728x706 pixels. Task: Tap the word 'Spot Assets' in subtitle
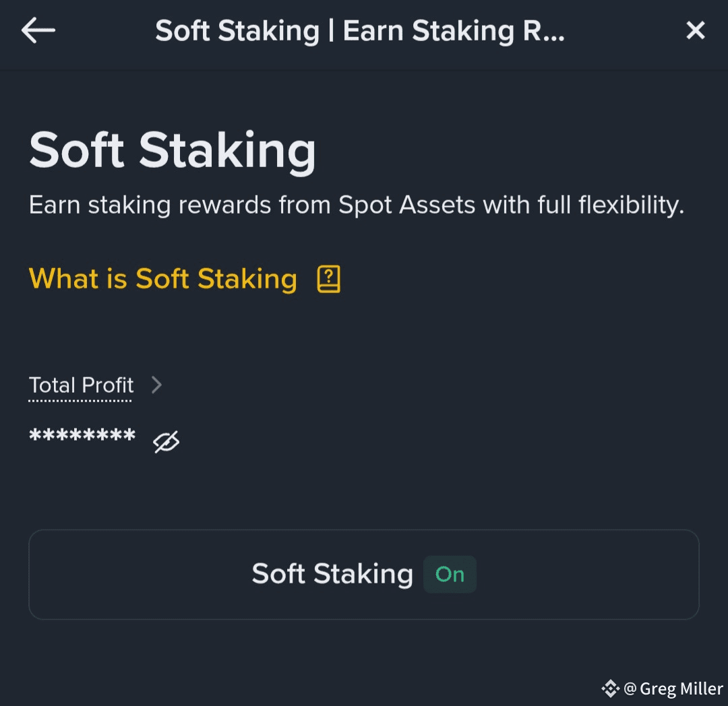point(406,205)
